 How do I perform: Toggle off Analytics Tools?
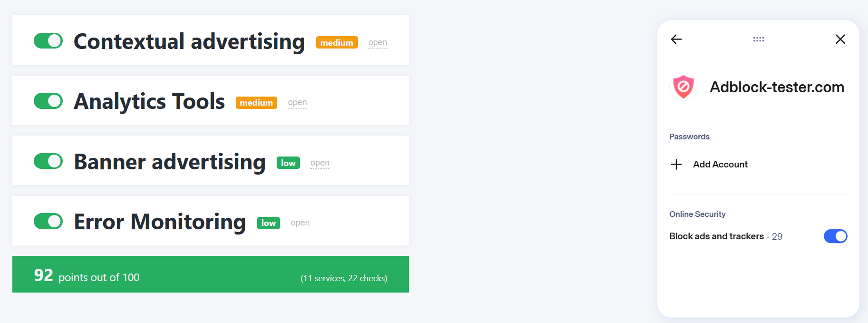[x=48, y=101]
